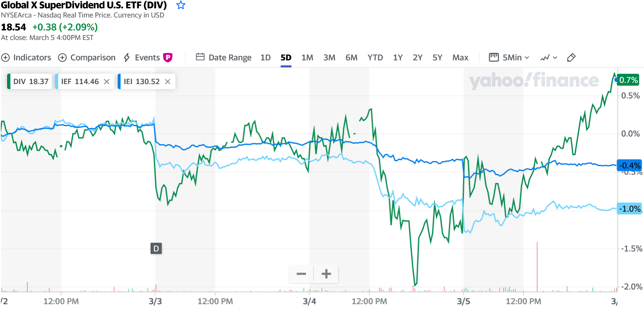The height and width of the screenshot is (321, 644).
Task: Click the green 0.7% DIV value tag
Action: [628, 80]
